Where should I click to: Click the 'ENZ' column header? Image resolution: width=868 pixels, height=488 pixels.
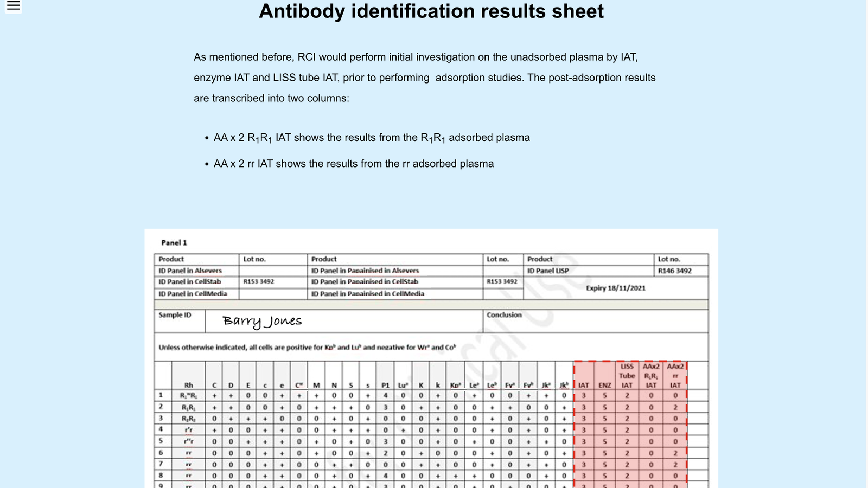(604, 385)
